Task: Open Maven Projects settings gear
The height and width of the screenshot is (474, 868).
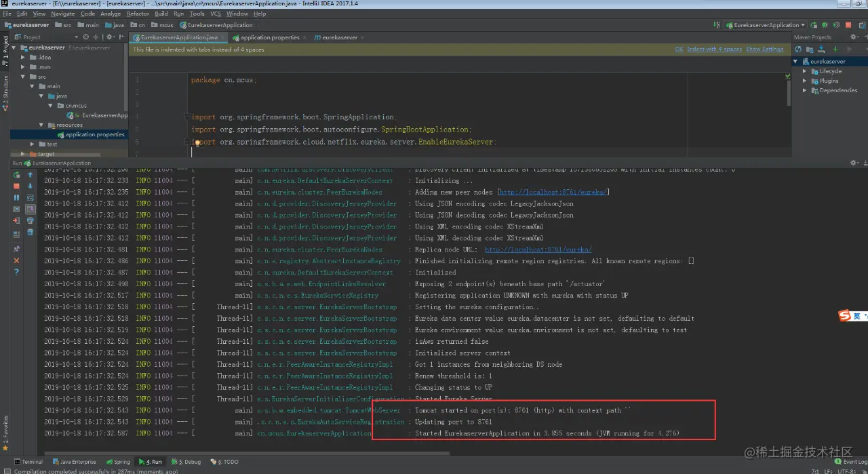Action: pyautogui.click(x=854, y=37)
